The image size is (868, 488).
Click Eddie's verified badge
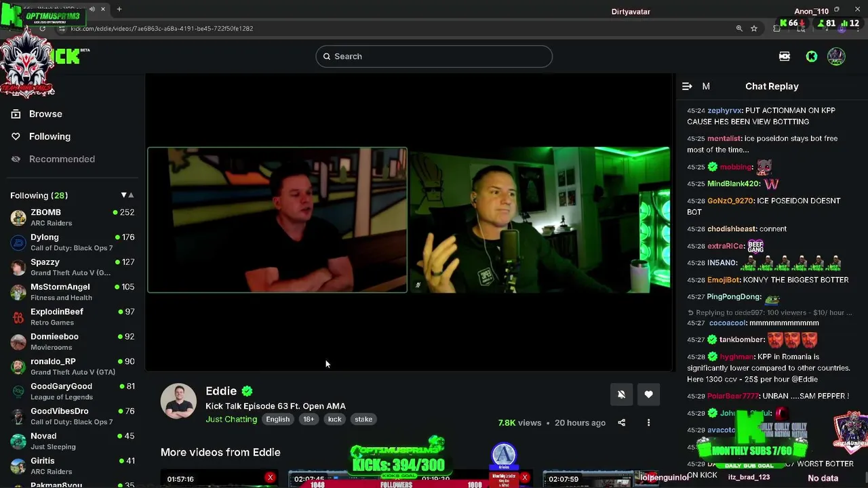[247, 391]
